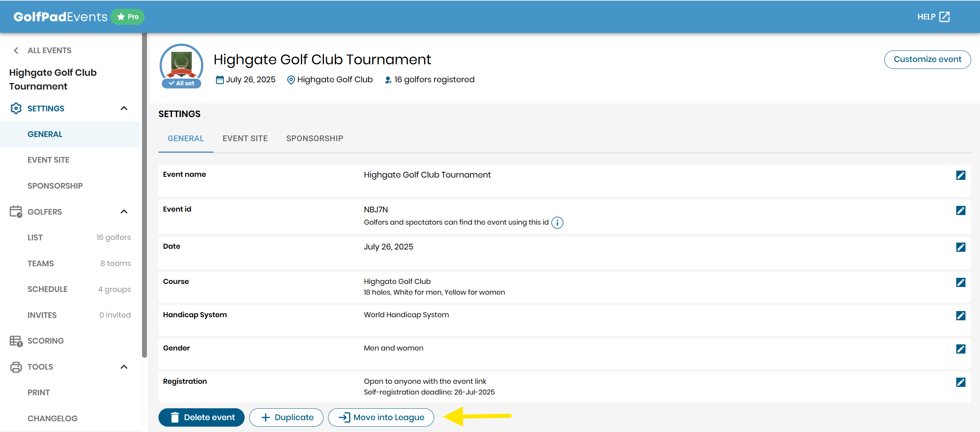
Task: Edit the Handicap System setting
Action: point(960,316)
